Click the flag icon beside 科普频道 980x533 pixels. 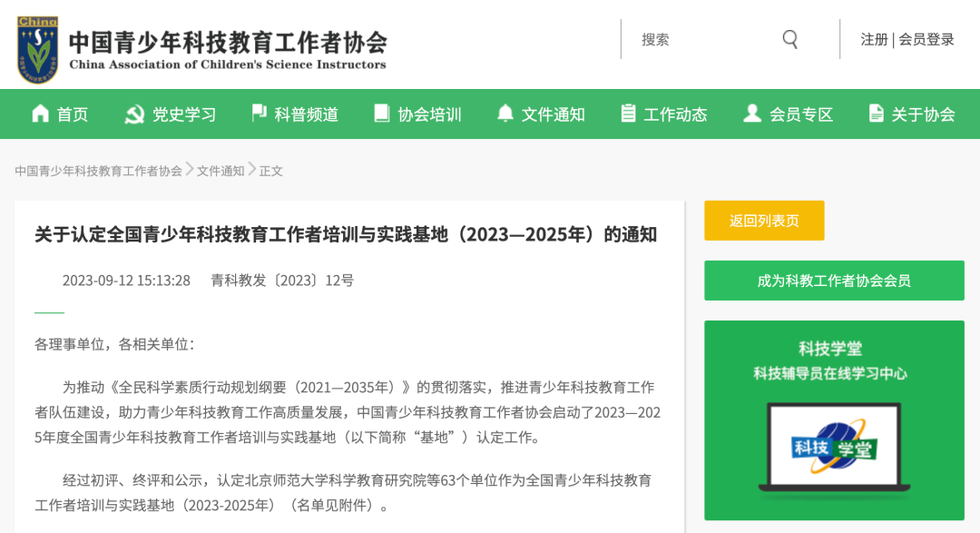pyautogui.click(x=259, y=114)
